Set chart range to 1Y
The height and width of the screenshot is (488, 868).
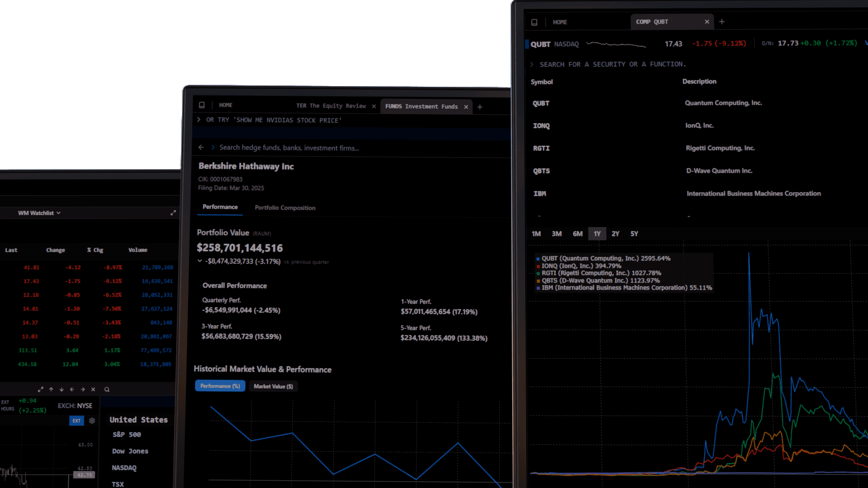click(597, 234)
